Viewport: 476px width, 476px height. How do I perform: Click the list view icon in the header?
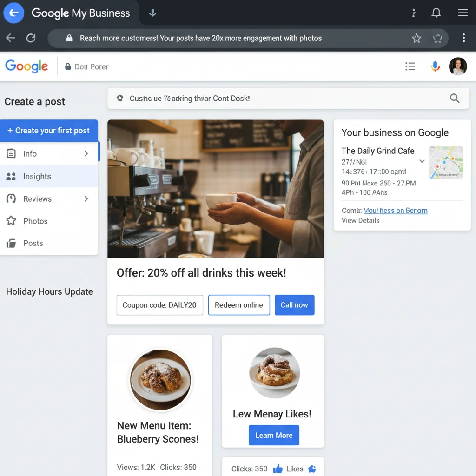[410, 66]
